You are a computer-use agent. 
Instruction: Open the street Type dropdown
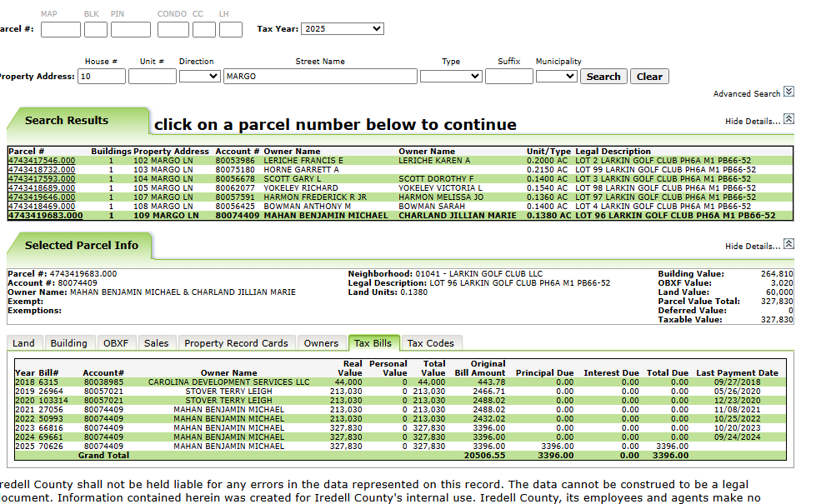click(451, 77)
